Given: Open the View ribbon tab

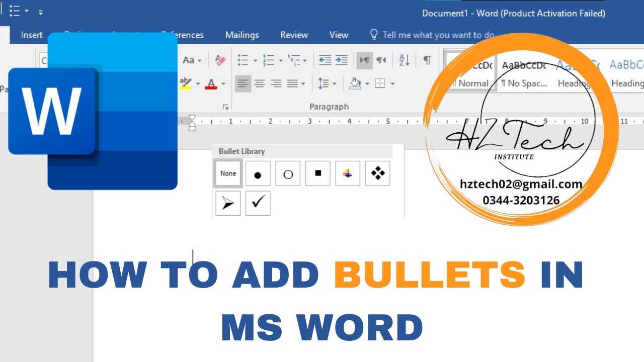Looking at the screenshot, I should click(x=339, y=35).
